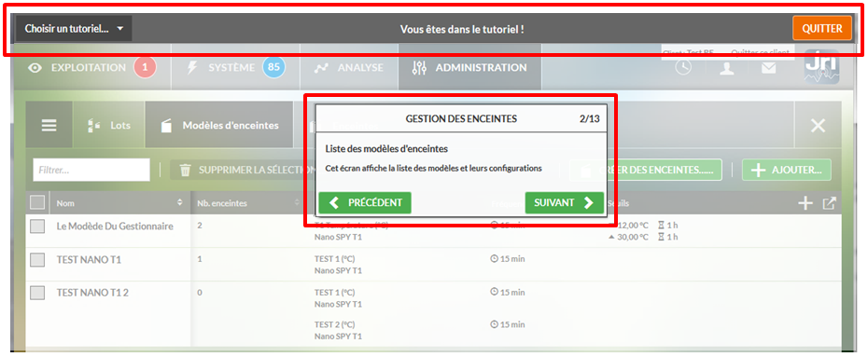Click 'Vous êtes dans le tutoriel !' banner text
Viewport: 868px width, 357px height.
point(462,29)
